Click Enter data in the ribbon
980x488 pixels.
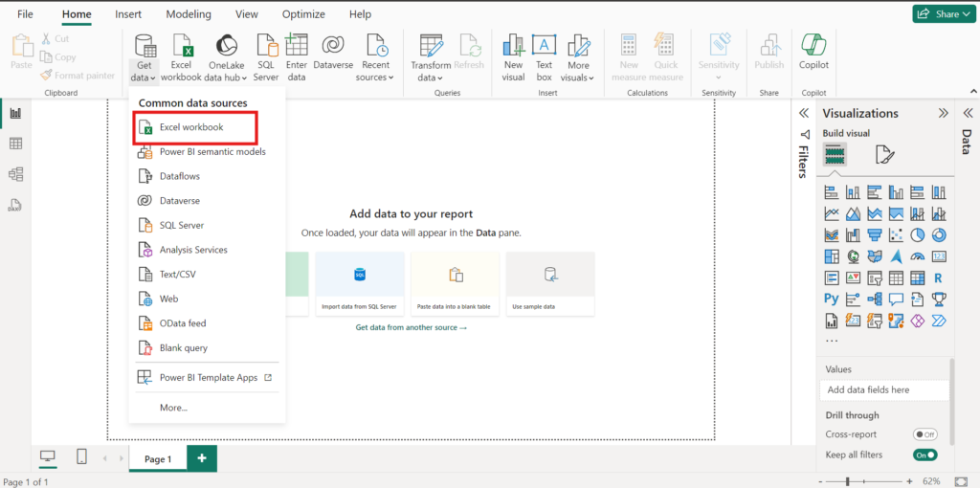click(297, 58)
